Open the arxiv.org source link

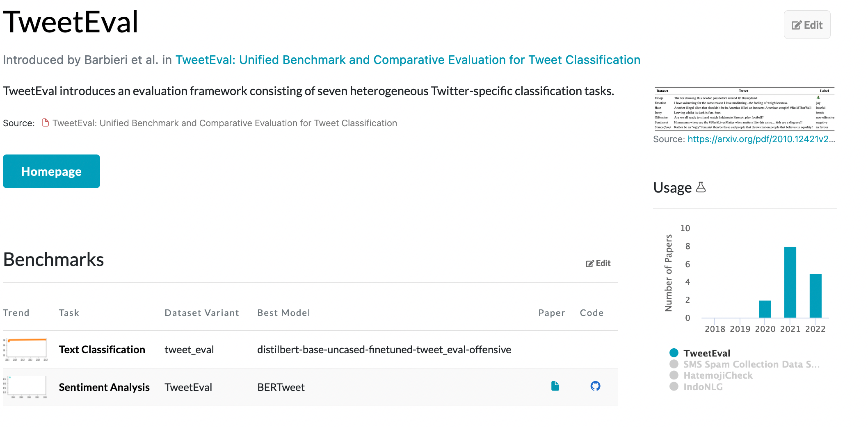[761, 139]
